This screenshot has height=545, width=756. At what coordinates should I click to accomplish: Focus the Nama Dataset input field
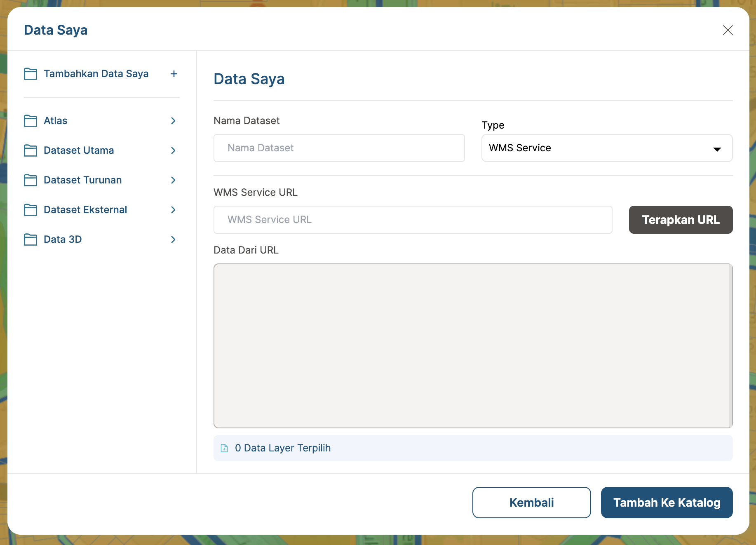click(339, 148)
